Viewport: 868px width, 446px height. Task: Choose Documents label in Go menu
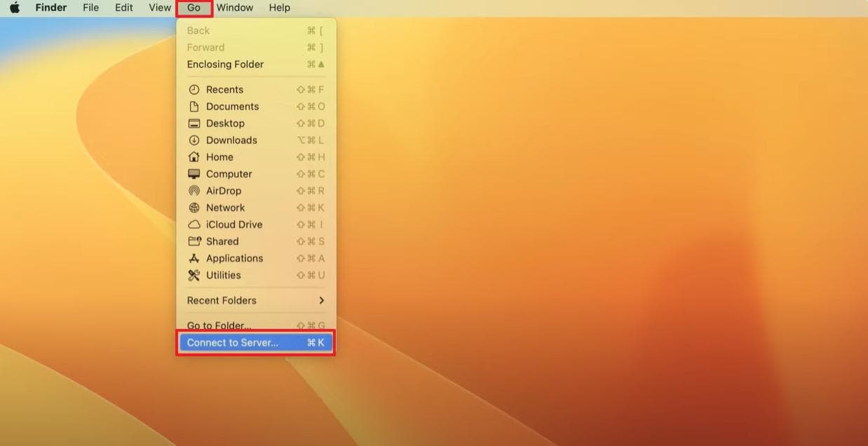232,107
